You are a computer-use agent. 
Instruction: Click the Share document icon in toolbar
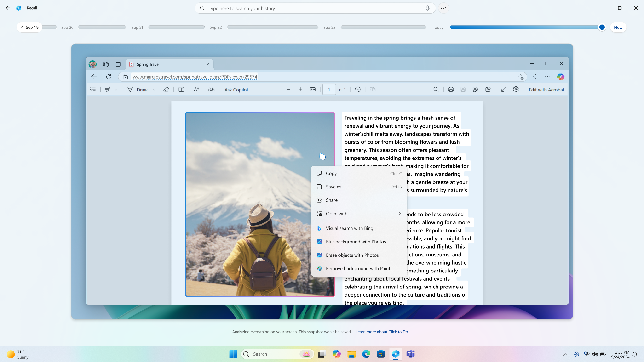tap(488, 89)
